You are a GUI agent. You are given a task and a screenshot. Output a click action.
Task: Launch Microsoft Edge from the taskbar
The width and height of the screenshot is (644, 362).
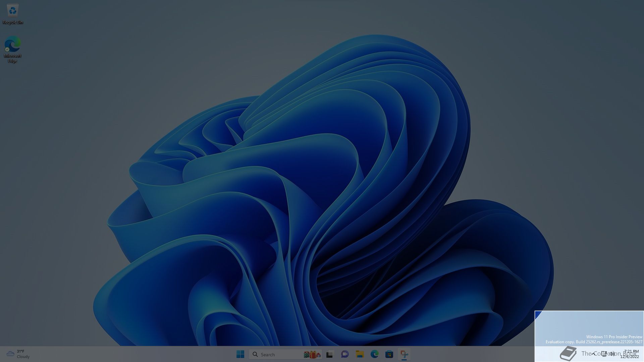(374, 354)
